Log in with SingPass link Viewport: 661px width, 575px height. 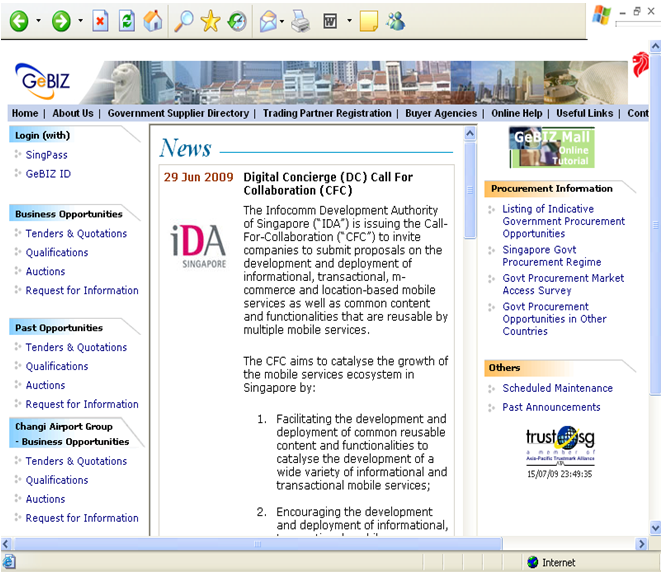[x=46, y=155]
